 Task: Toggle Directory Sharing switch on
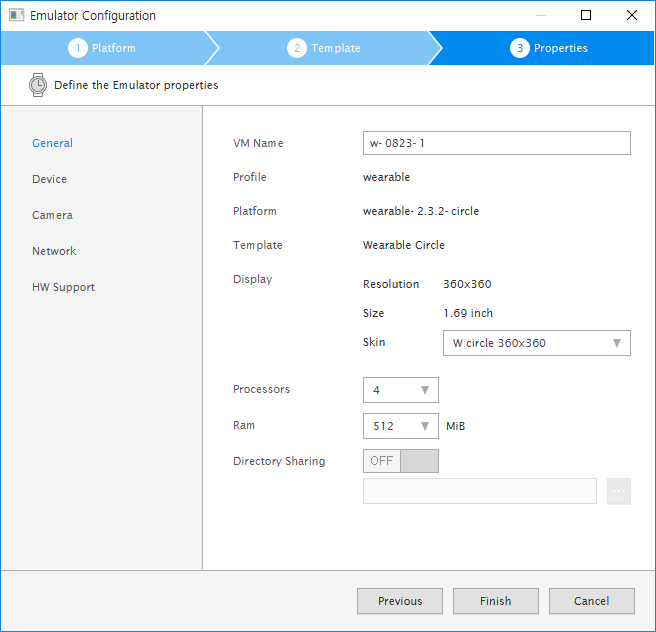click(400, 461)
